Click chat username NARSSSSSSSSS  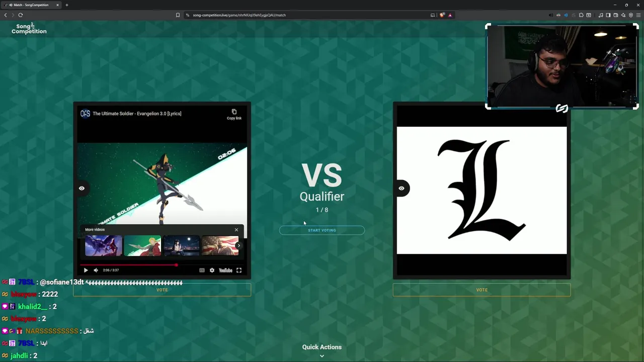[52, 331]
